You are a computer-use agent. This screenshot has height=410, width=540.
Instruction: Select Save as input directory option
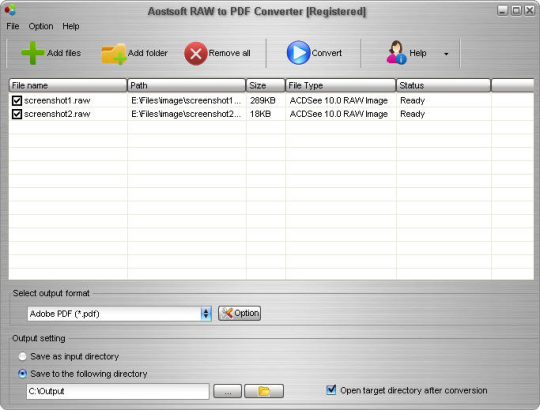coord(22,356)
